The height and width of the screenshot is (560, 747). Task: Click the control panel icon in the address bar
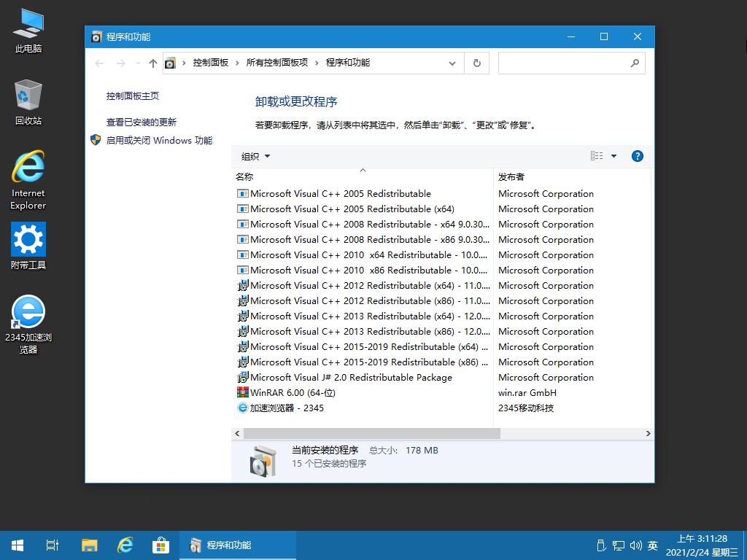coord(170,63)
